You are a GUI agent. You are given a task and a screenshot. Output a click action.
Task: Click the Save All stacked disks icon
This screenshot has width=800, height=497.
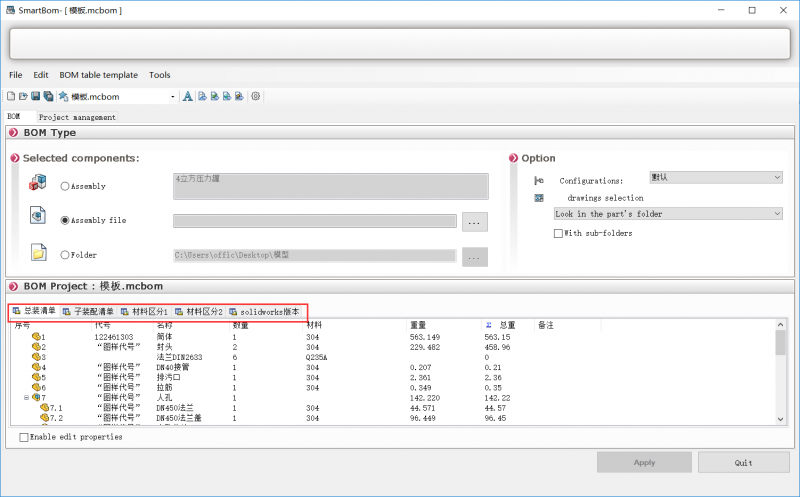tap(48, 96)
